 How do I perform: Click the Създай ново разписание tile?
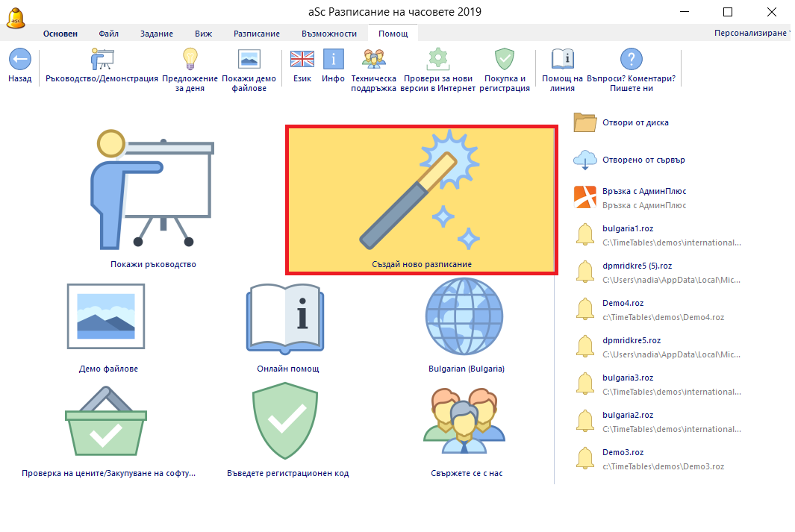click(x=421, y=199)
